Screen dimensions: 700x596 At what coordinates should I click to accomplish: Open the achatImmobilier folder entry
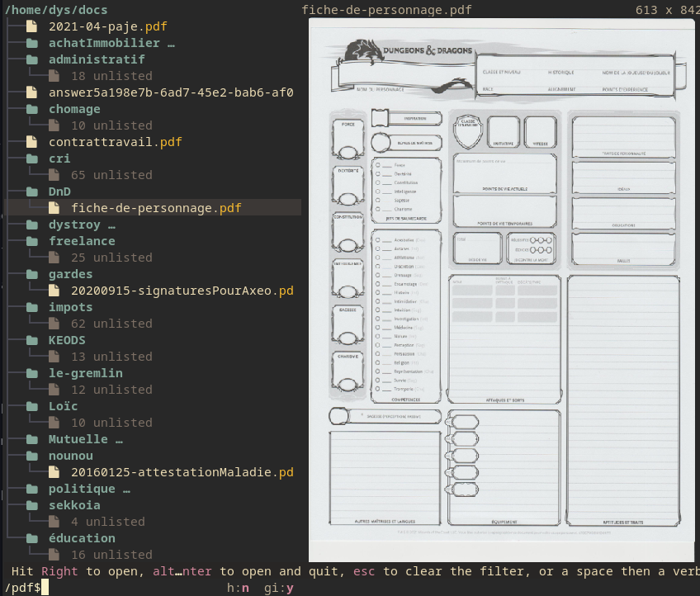pyautogui.click(x=111, y=43)
